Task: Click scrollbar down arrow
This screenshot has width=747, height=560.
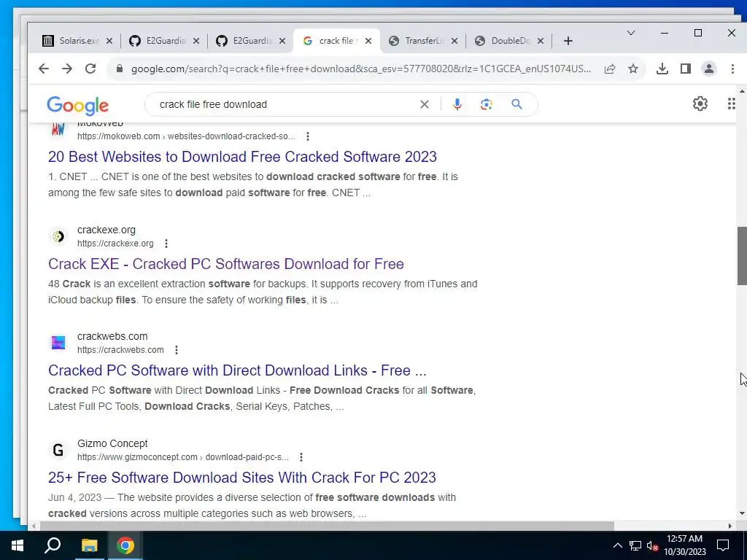Action: coord(742,514)
